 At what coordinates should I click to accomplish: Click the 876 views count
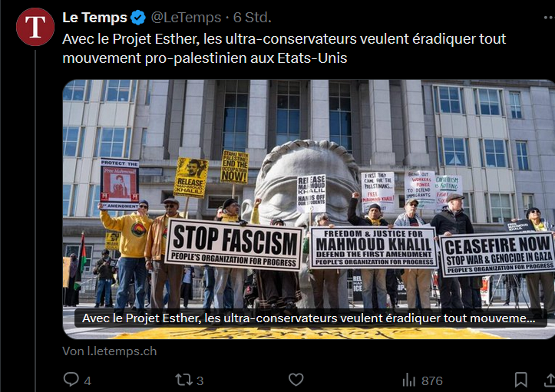432,380
